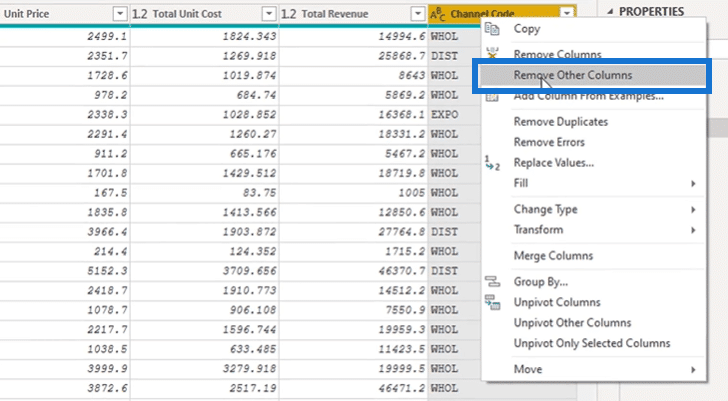Select Unpivot Only Selected Columns

pyautogui.click(x=593, y=343)
